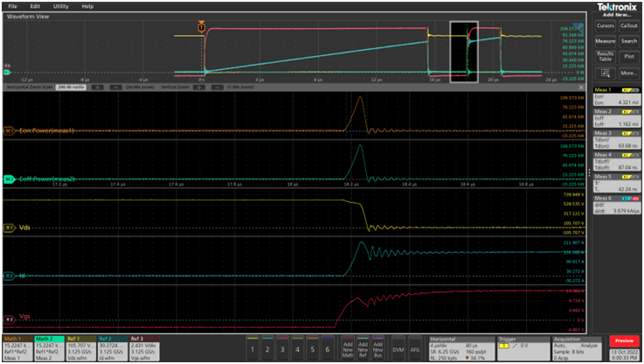Click the DVM button

click(398, 348)
